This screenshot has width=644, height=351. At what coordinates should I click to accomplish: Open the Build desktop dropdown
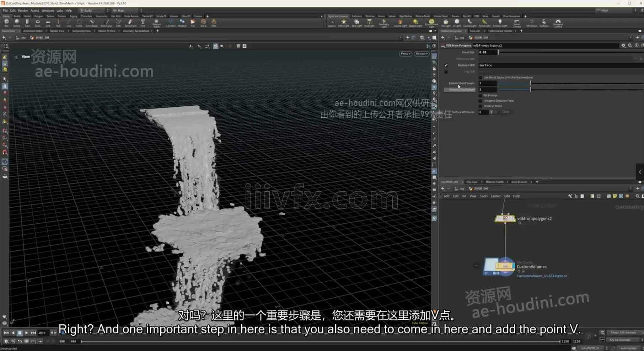pyautogui.click(x=94, y=11)
